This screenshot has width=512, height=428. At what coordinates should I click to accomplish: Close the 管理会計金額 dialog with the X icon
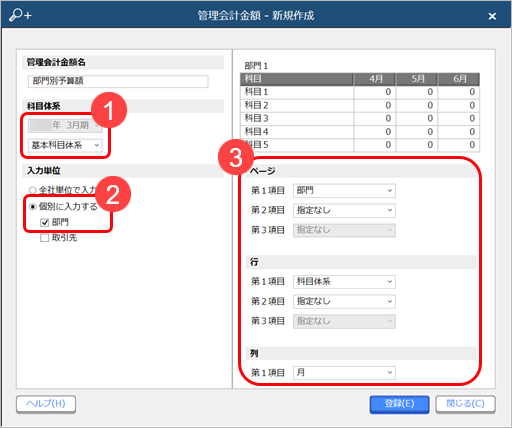492,16
